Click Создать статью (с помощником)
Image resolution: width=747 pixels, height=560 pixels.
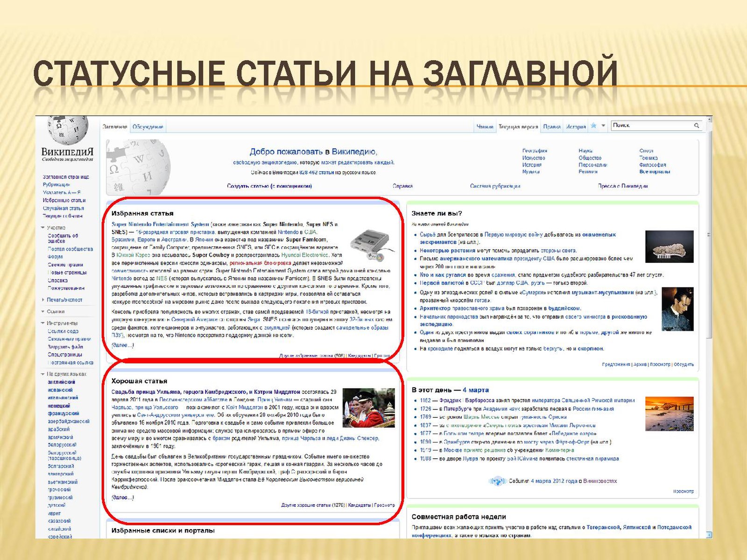pyautogui.click(x=269, y=186)
